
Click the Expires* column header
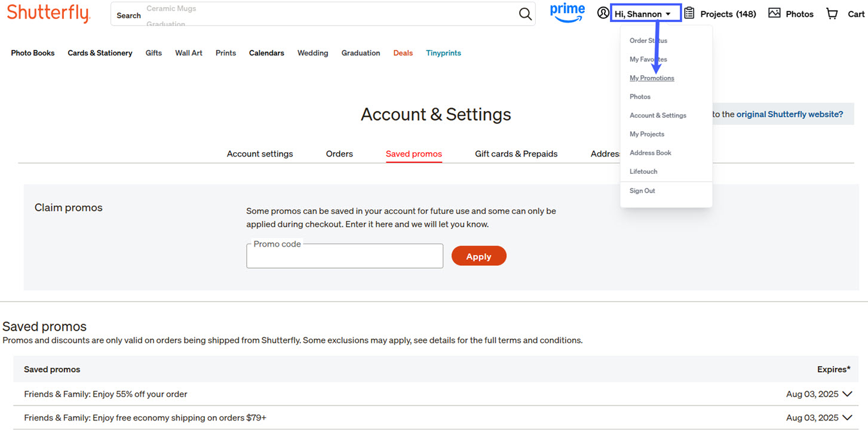[x=833, y=370]
